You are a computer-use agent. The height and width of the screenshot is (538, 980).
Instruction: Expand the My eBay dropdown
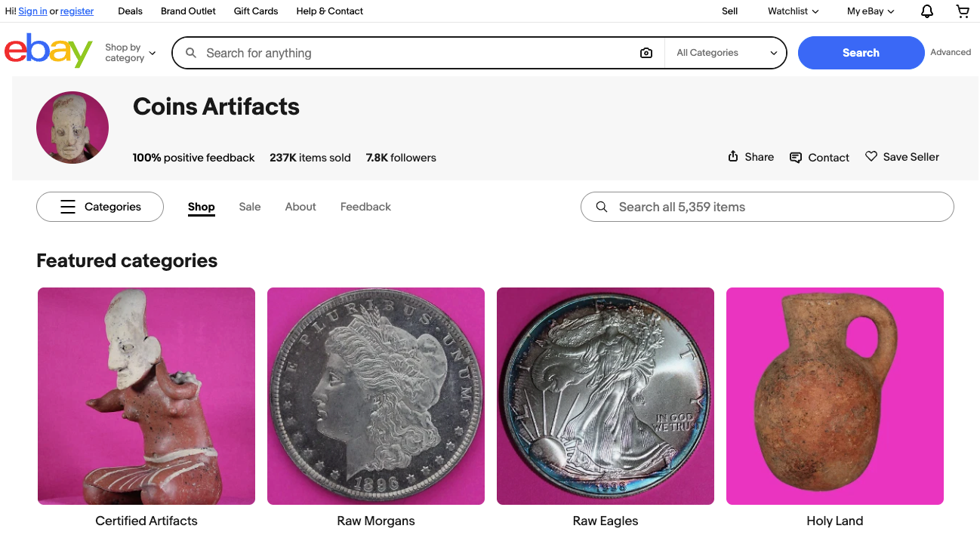click(x=869, y=11)
